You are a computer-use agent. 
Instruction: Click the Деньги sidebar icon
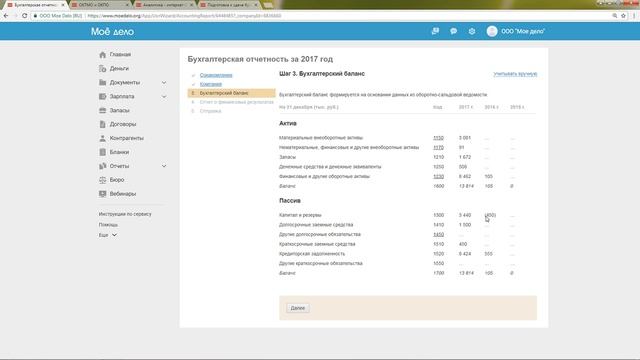[102, 69]
